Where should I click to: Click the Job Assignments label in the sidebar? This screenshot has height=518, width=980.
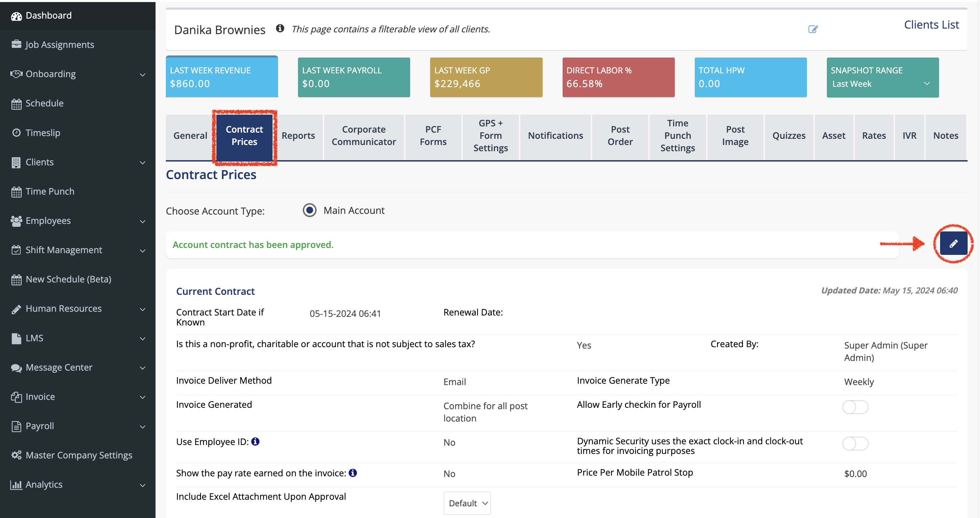point(60,45)
